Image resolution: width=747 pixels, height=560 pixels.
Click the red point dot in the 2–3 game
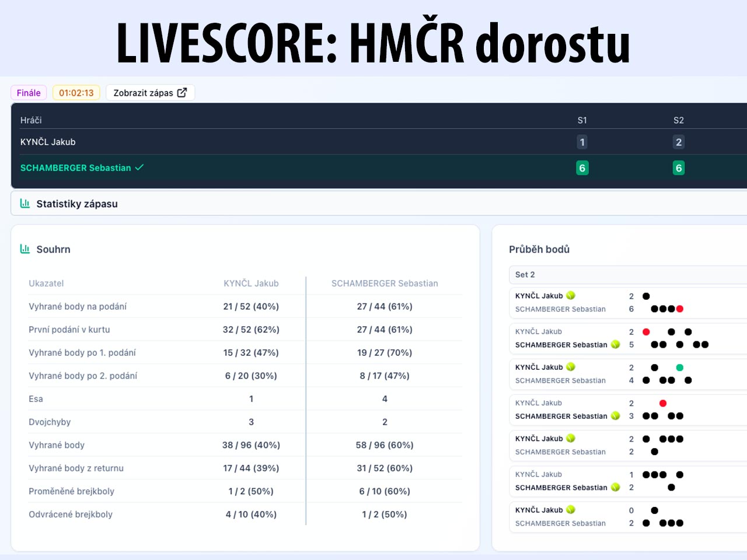click(663, 403)
